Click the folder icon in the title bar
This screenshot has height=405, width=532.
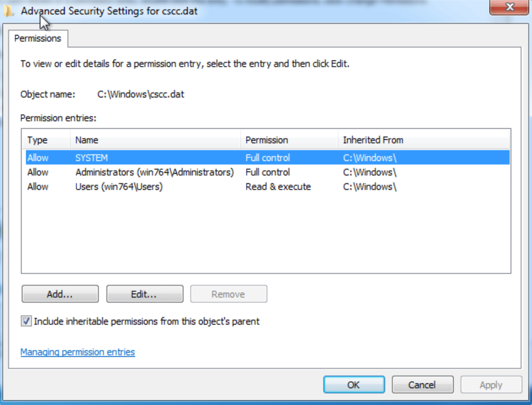[x=9, y=10]
